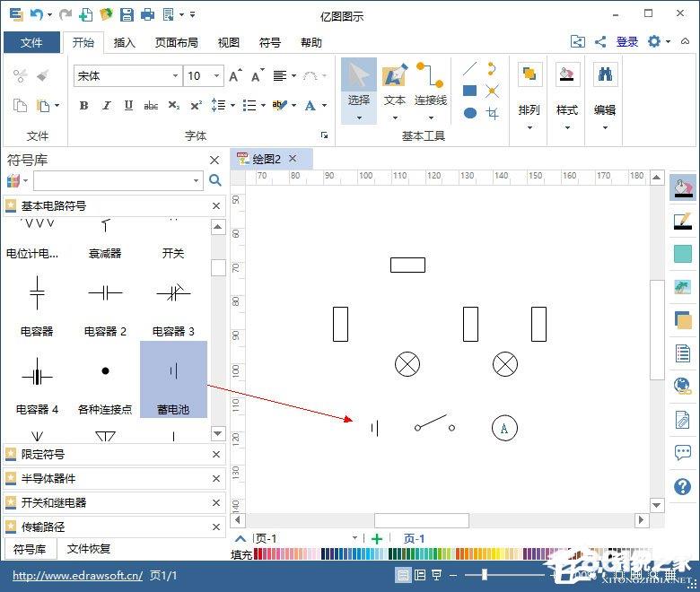Open the Line style panel on right sidebar
The image size is (700, 592).
[x=683, y=222]
